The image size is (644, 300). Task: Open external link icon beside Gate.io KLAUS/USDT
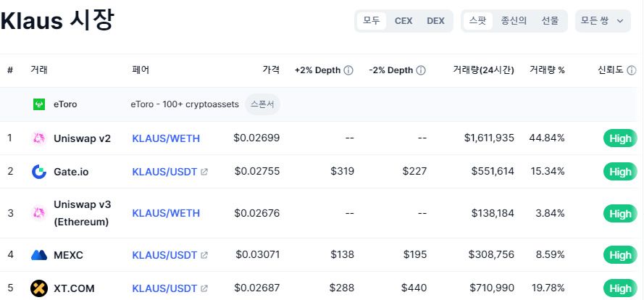click(x=204, y=172)
